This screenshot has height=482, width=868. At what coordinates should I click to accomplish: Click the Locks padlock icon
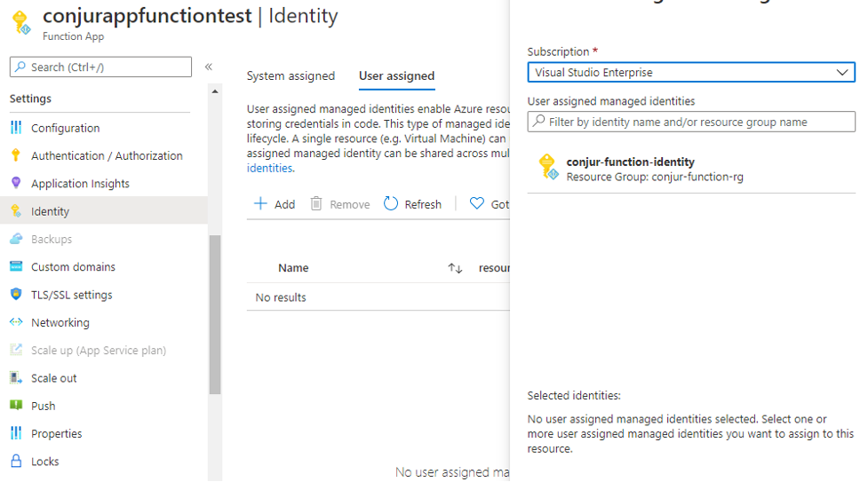click(15, 462)
